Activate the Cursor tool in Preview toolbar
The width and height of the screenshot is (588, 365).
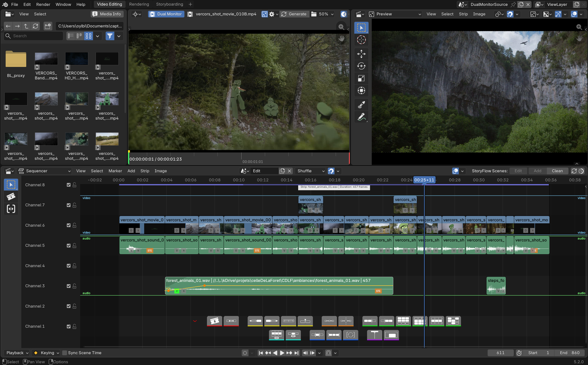[x=361, y=40]
